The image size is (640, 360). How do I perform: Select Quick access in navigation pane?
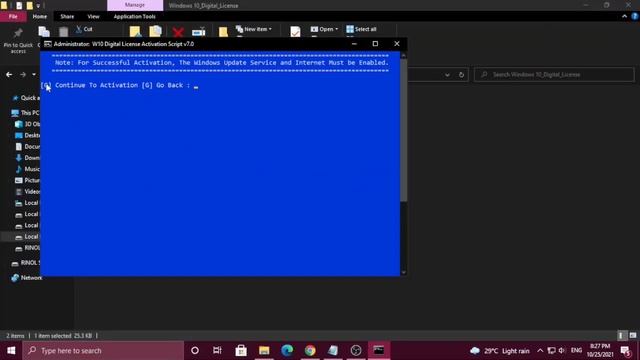coord(26,98)
